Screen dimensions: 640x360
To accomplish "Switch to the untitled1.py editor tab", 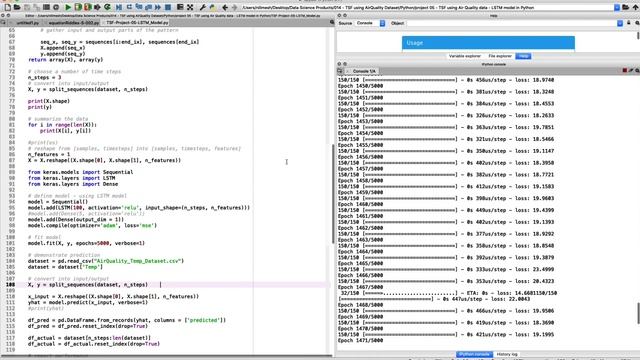I will pyautogui.click(x=28, y=23).
